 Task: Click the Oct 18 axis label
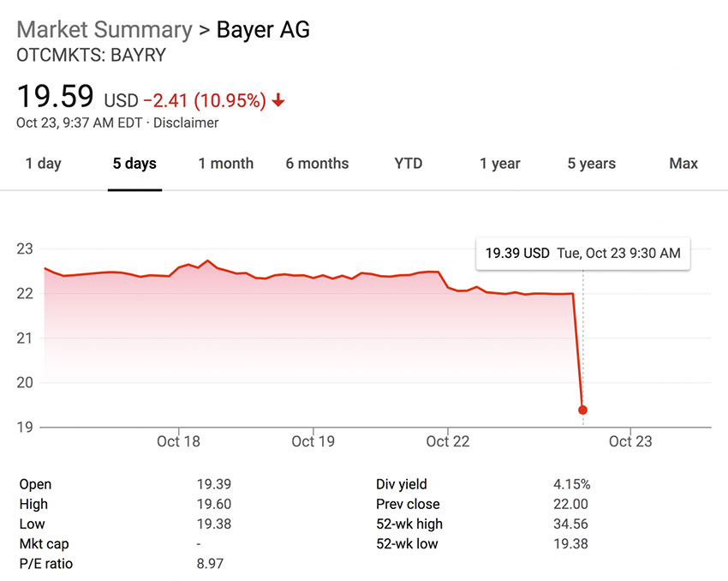pyautogui.click(x=179, y=441)
